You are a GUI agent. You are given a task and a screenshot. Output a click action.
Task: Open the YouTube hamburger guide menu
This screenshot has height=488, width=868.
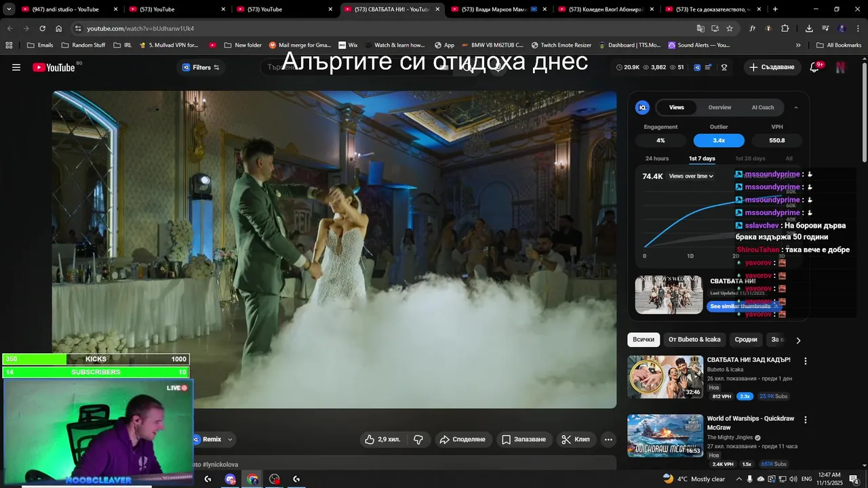point(16,67)
